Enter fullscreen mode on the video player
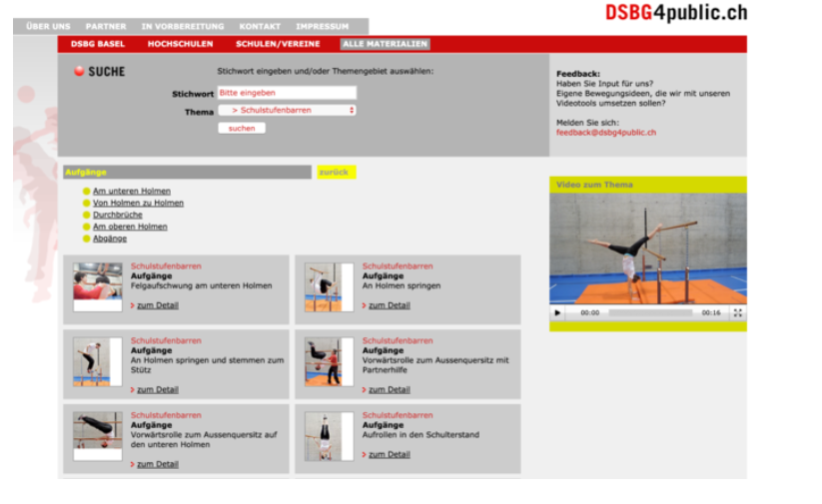The image size is (822, 504). tap(737, 312)
